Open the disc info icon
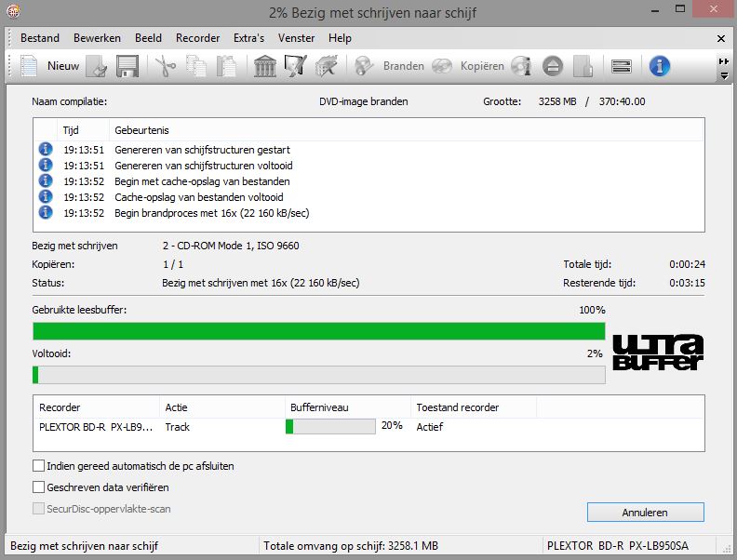Viewport: 737px width, 560px height. click(521, 66)
